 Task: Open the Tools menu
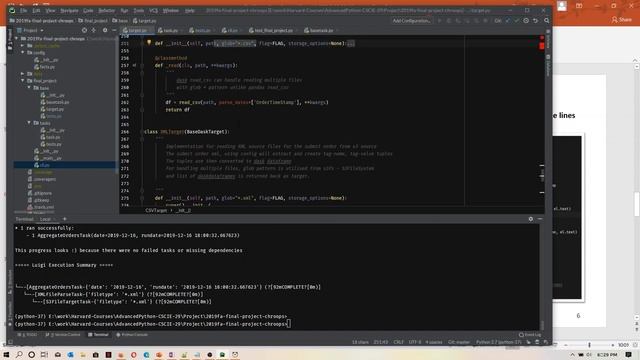[139, 11]
